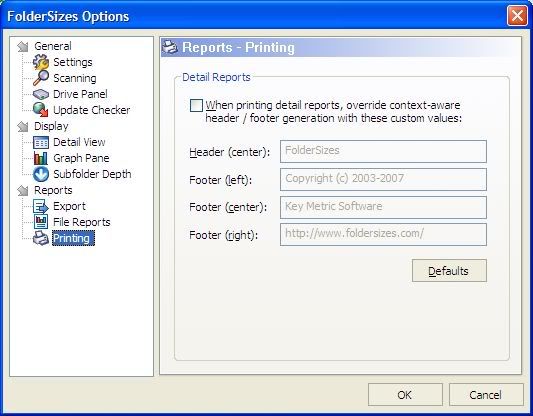533x416 pixels.
Task: Confirm options with the OK button
Action: point(405,395)
